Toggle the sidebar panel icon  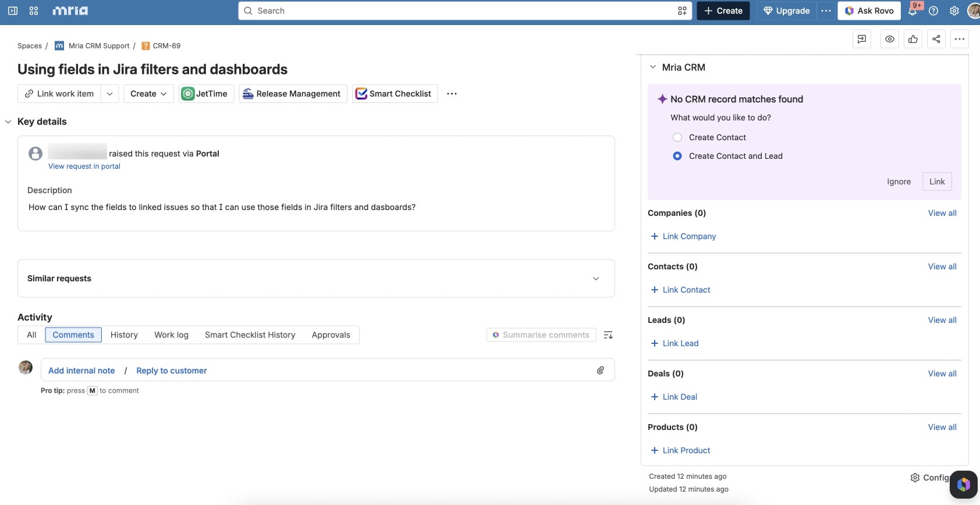point(13,10)
